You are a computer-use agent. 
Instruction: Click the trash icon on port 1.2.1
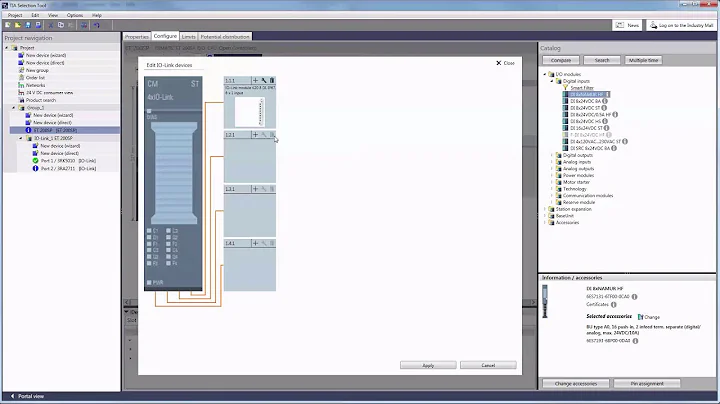coord(272,135)
